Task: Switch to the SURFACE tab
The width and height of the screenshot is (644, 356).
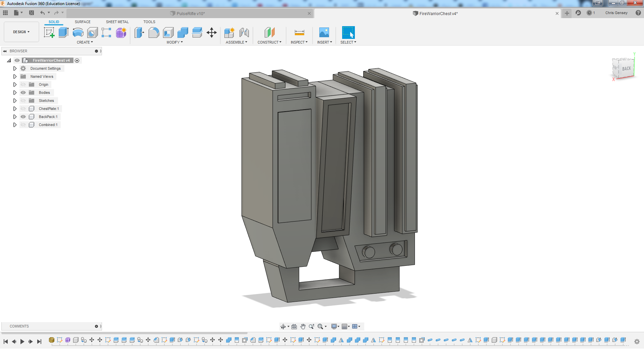Action: [83, 22]
